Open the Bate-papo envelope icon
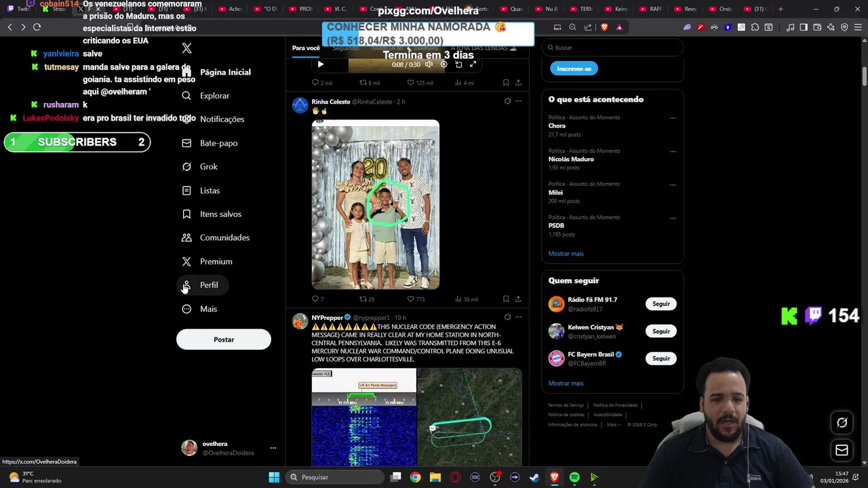The image size is (868, 488). click(x=186, y=143)
